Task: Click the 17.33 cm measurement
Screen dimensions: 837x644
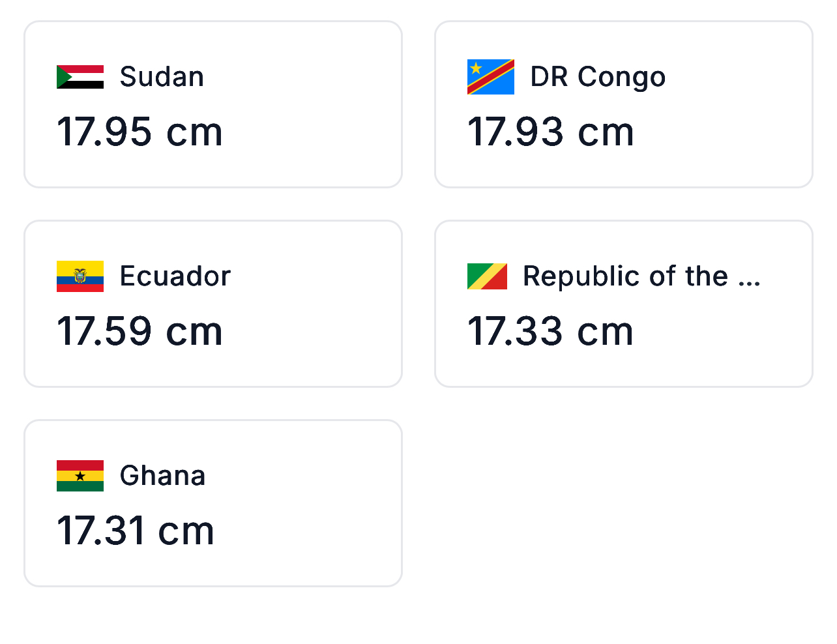Action: click(550, 331)
